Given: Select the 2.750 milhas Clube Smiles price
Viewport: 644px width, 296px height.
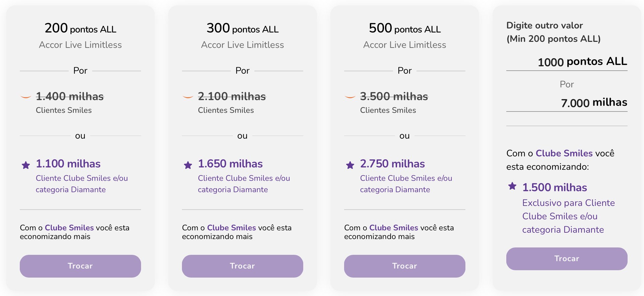Looking at the screenshot, I should (x=392, y=164).
